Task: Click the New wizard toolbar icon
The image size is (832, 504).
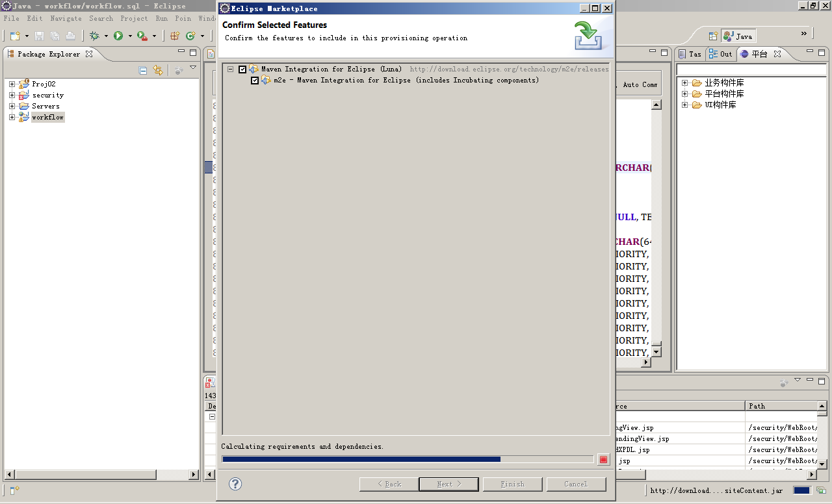Action: pyautogui.click(x=15, y=36)
